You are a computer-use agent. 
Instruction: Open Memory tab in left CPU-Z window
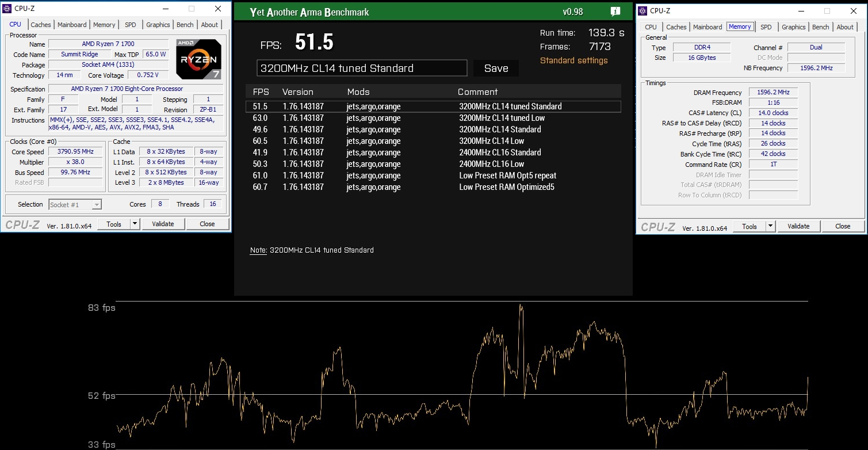(104, 25)
